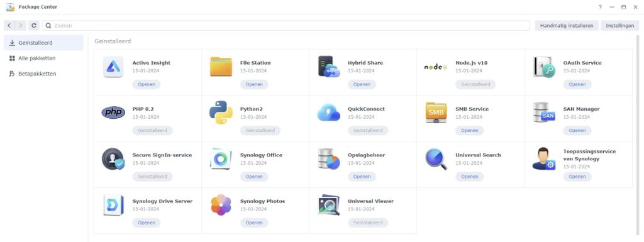This screenshot has height=242, width=644.
Task: Click the Node.js v18 logo icon
Action: click(435, 67)
